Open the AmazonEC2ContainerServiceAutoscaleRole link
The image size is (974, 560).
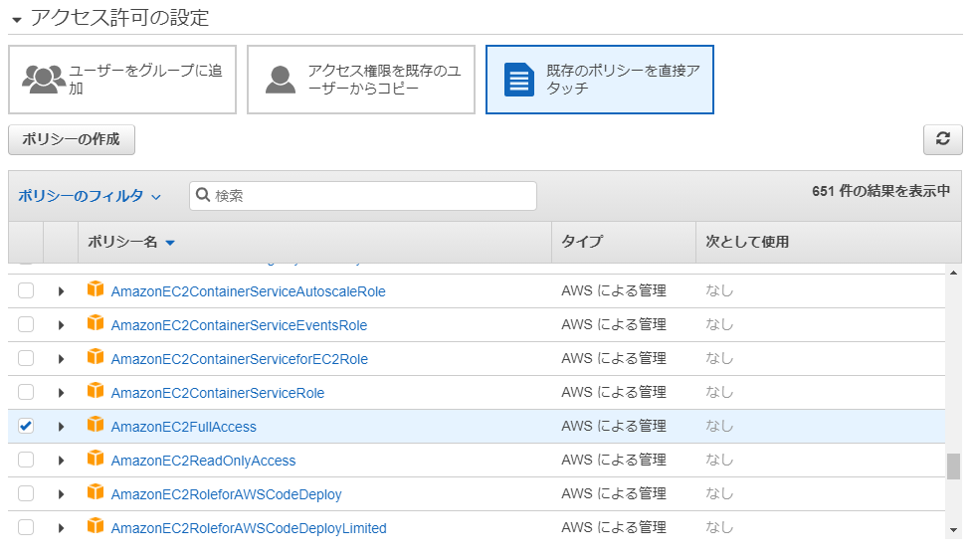[x=248, y=291]
